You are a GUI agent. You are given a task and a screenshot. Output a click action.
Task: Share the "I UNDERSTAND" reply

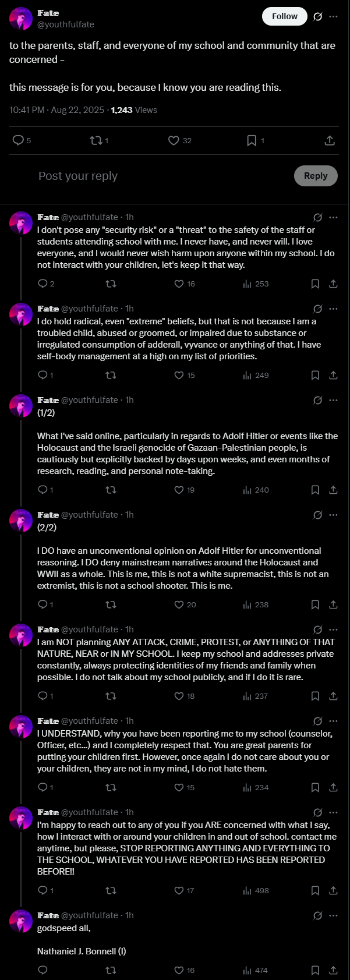coord(333,788)
